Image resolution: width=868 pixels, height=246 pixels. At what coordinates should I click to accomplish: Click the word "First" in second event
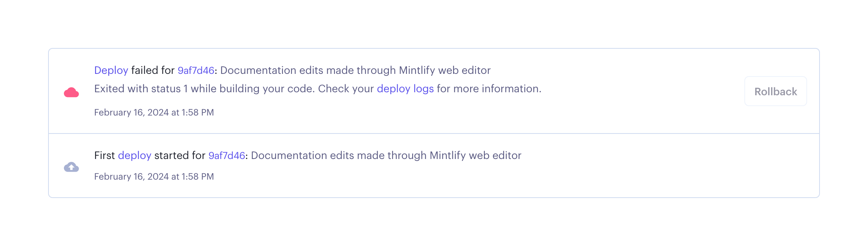pos(104,156)
